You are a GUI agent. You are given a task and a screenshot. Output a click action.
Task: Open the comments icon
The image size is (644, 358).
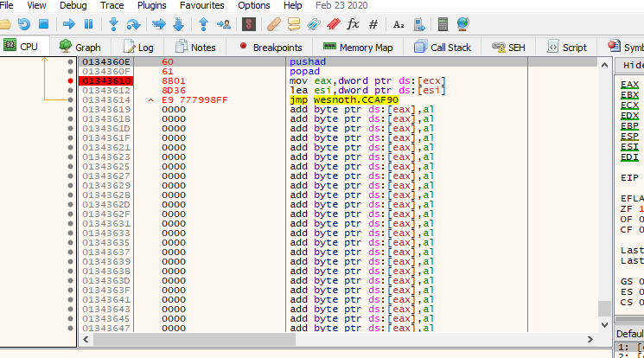click(294, 24)
